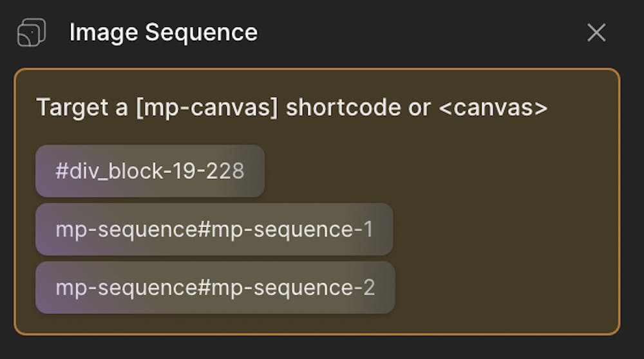
Task: Click the [mp-canvas] shortcode text
Action: 207,108
